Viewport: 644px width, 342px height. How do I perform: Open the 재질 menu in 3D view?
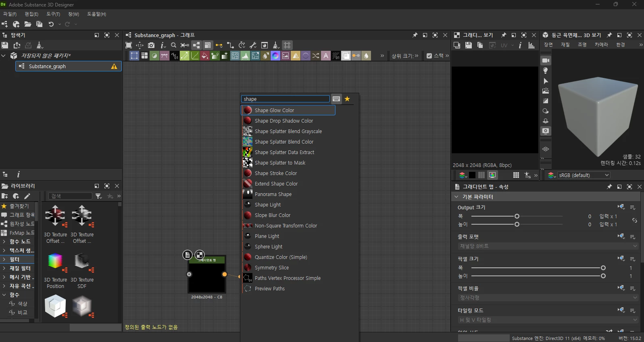pos(565,45)
